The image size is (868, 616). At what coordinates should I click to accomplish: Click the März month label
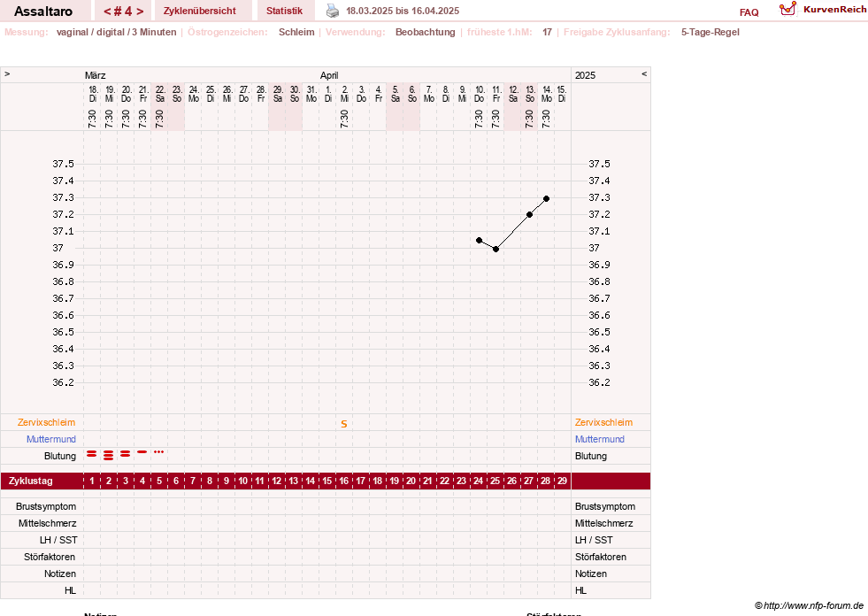click(x=96, y=75)
